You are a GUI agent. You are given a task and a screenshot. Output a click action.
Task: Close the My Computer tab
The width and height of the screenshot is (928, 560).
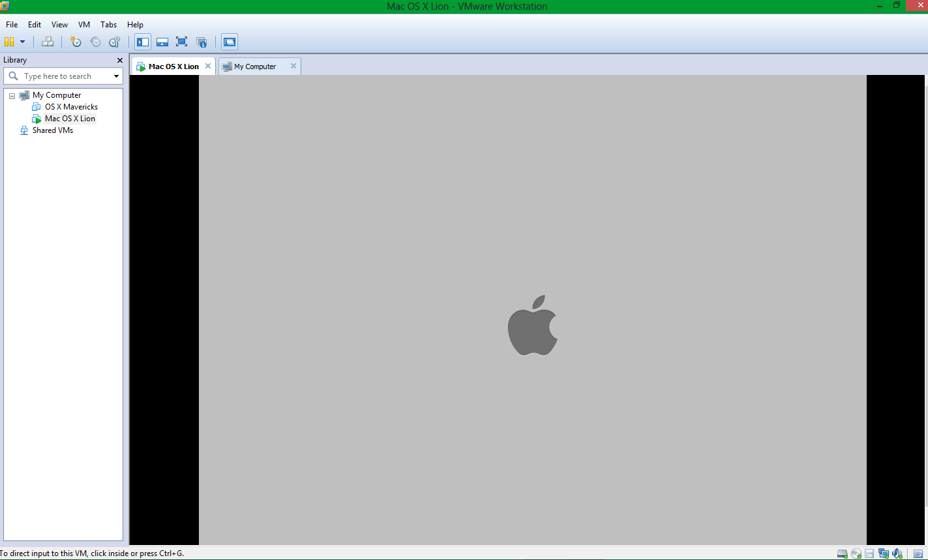(x=293, y=66)
